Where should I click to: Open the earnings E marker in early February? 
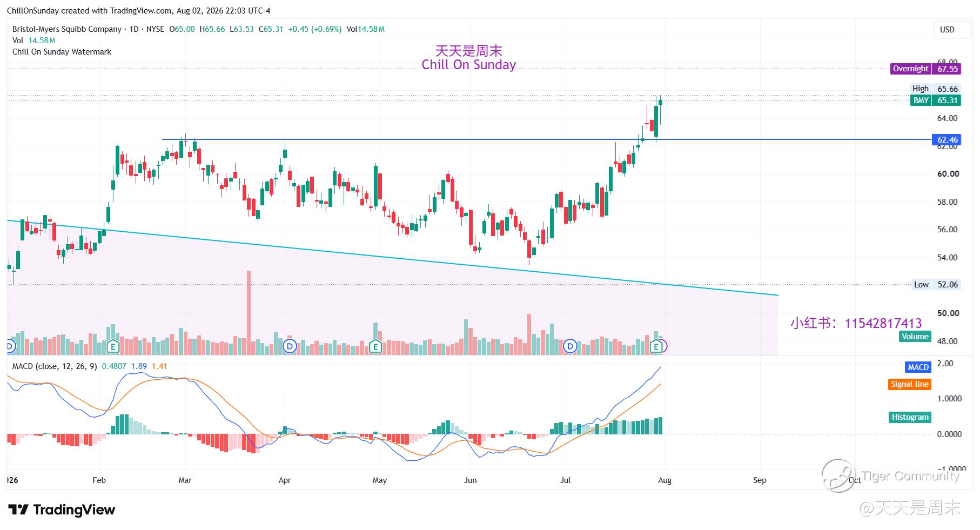coord(112,346)
